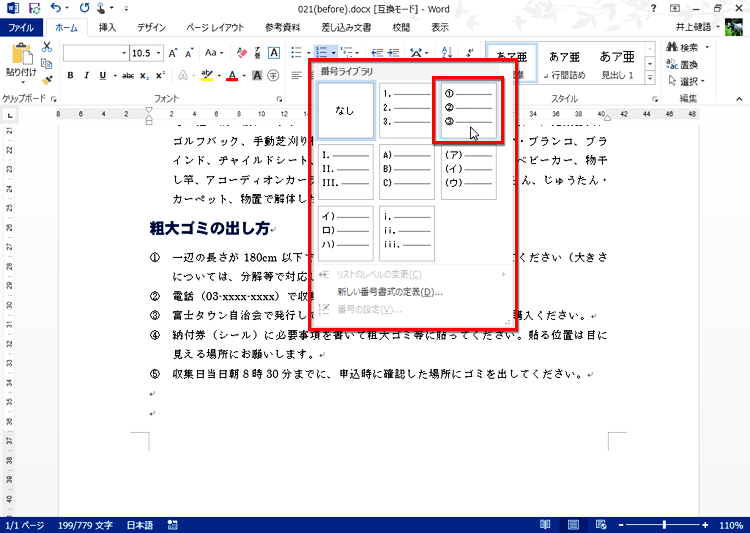Open the File tab

[21, 27]
